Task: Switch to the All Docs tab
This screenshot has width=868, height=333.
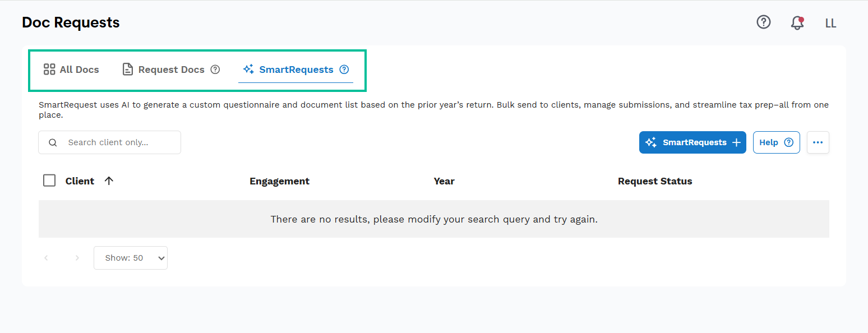Action: coord(72,69)
